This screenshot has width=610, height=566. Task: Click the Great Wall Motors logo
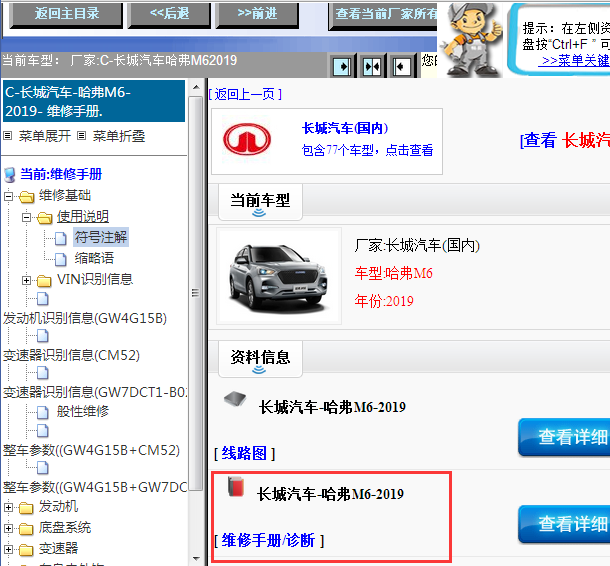pos(247,139)
